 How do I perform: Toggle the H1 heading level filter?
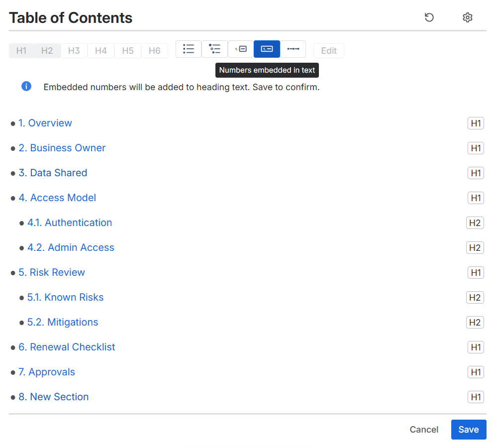tap(21, 51)
